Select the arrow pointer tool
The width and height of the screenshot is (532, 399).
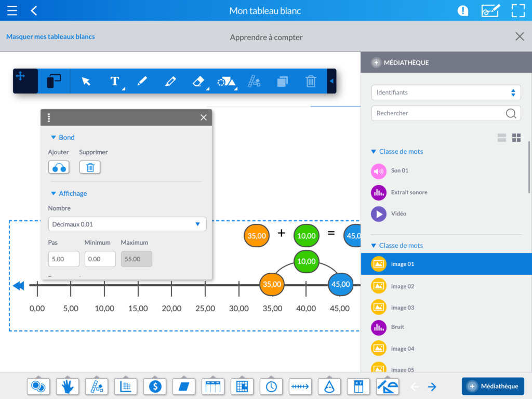pyautogui.click(x=86, y=81)
